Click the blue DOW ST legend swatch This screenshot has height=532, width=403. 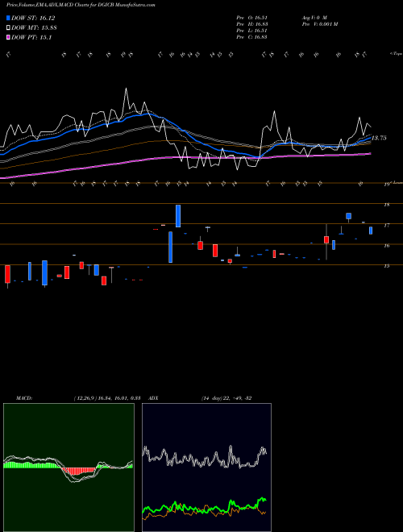click(x=8, y=18)
